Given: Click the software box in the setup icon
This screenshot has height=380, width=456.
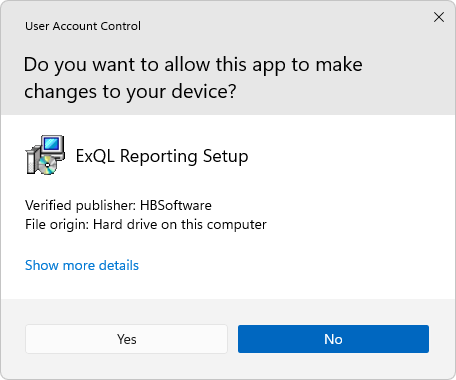Looking at the screenshot, I should 33,159.
